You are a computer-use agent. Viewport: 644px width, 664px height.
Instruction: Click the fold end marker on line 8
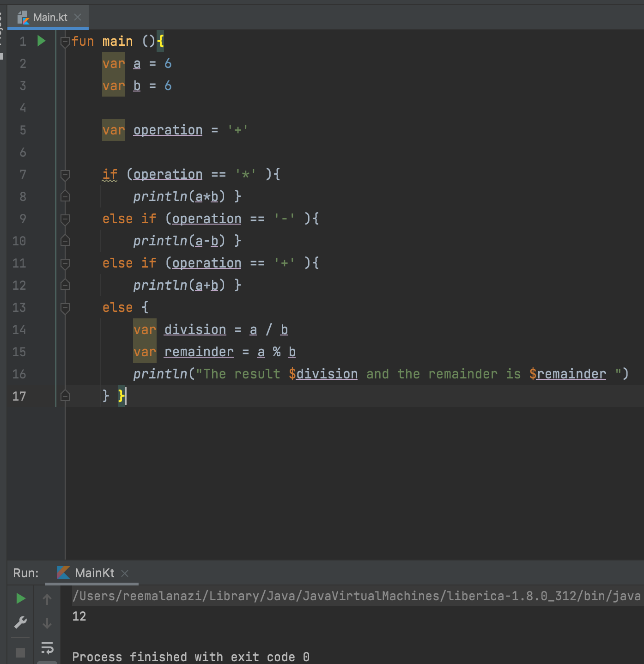tap(65, 196)
